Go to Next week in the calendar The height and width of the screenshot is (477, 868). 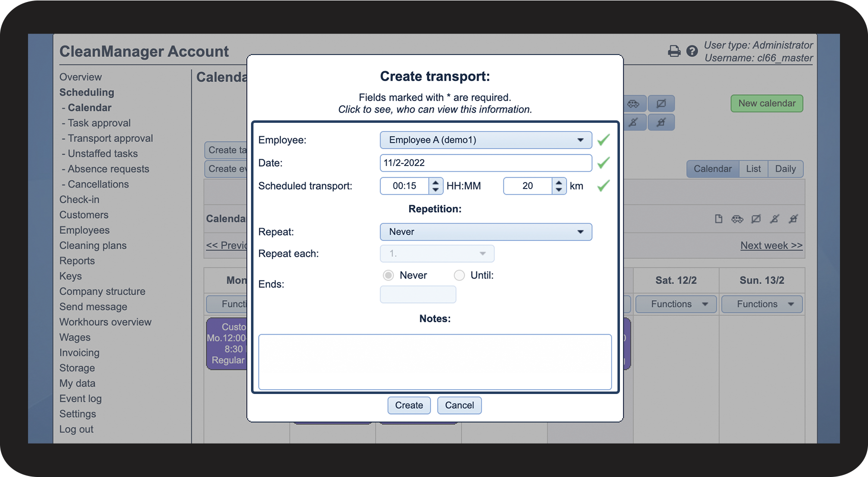[x=771, y=246]
